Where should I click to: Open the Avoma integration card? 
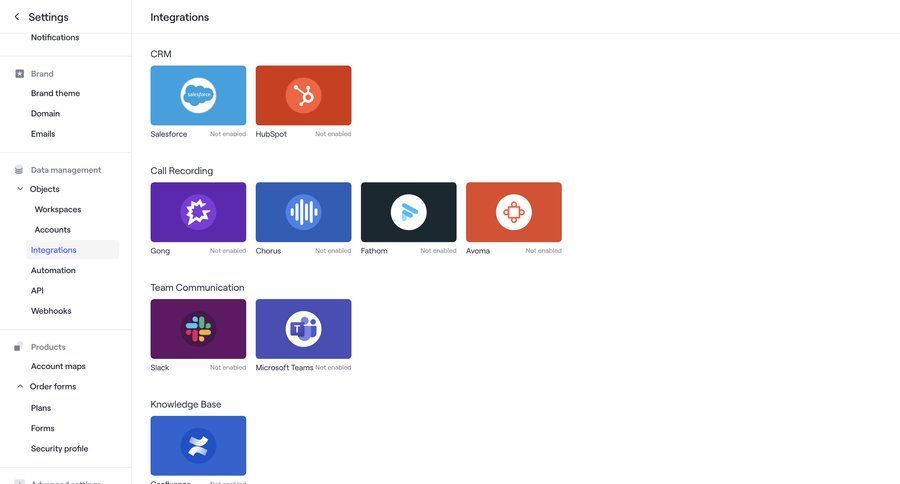(514, 212)
